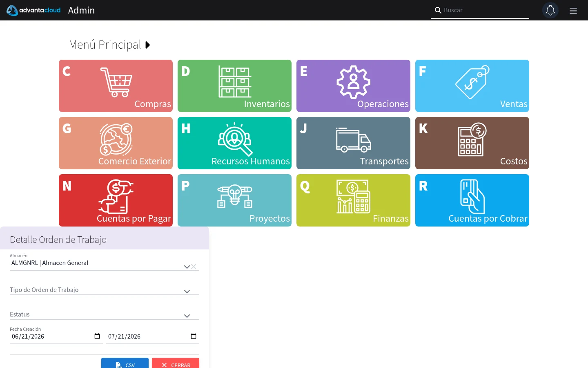Clear the Almacén selection with the X
The width and height of the screenshot is (588, 368).
coord(194,267)
